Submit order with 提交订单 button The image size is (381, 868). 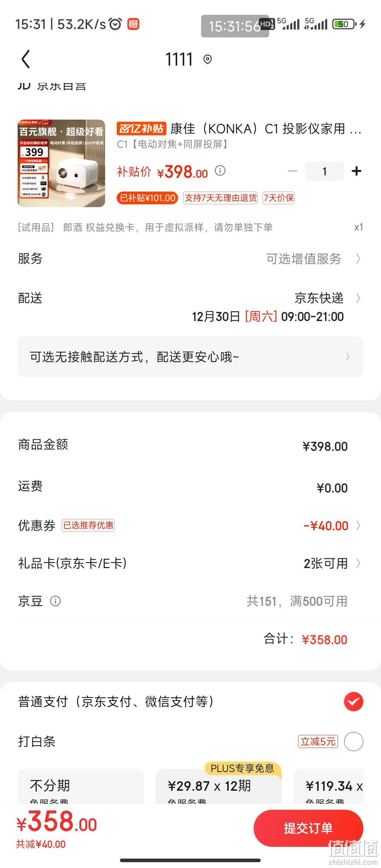308,828
